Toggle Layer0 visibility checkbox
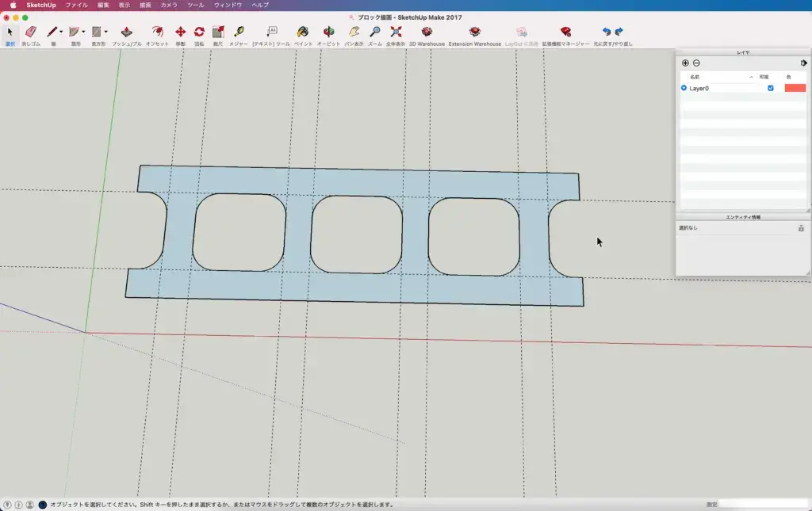 coord(771,89)
